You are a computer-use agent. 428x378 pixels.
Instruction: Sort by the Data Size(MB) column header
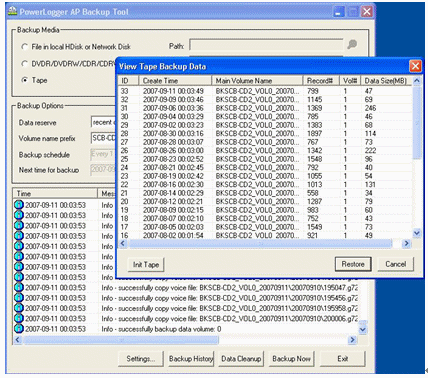pos(386,81)
